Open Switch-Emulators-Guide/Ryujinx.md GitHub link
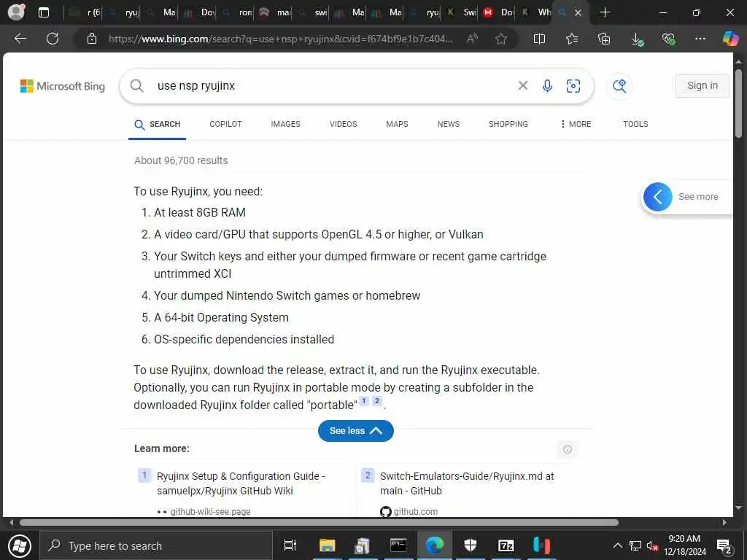The width and height of the screenshot is (747, 560). (x=467, y=483)
